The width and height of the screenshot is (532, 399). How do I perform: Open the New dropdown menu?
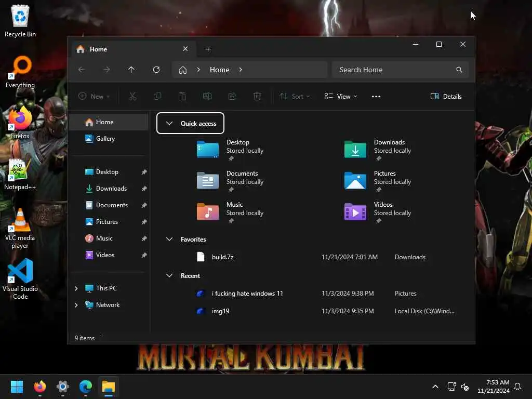(x=94, y=96)
